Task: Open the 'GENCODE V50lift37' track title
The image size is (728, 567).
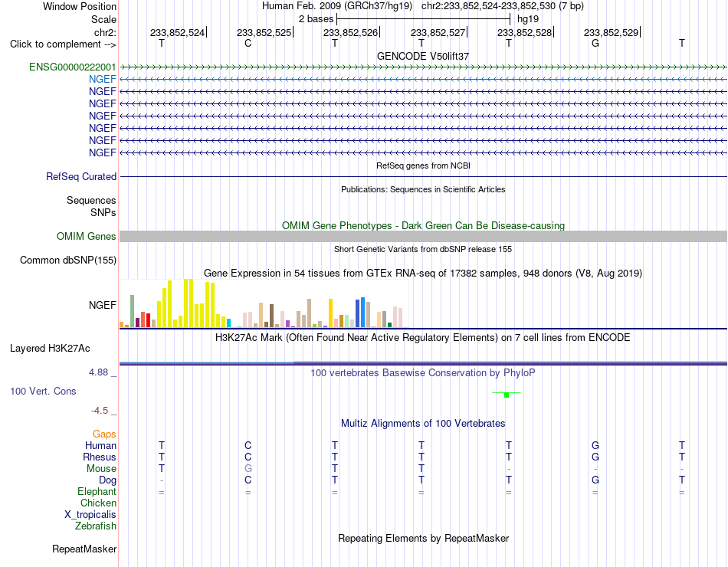Action: (x=423, y=56)
